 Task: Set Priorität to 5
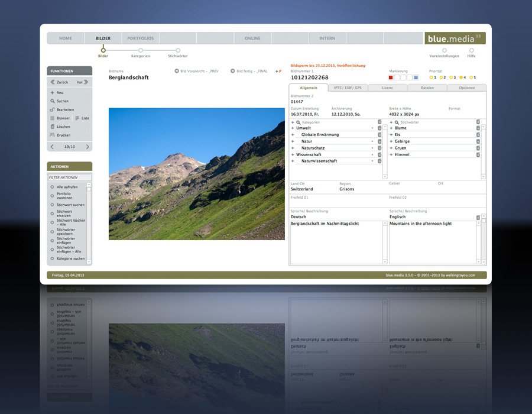[x=471, y=77]
